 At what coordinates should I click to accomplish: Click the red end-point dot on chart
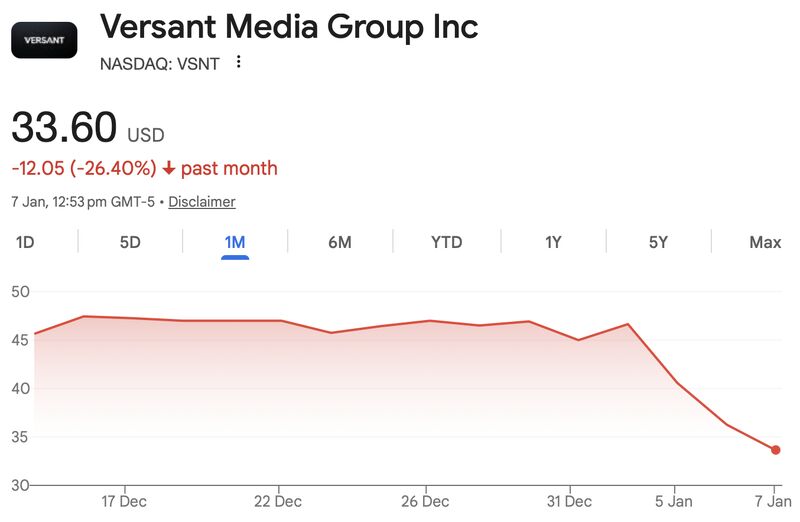pos(776,450)
